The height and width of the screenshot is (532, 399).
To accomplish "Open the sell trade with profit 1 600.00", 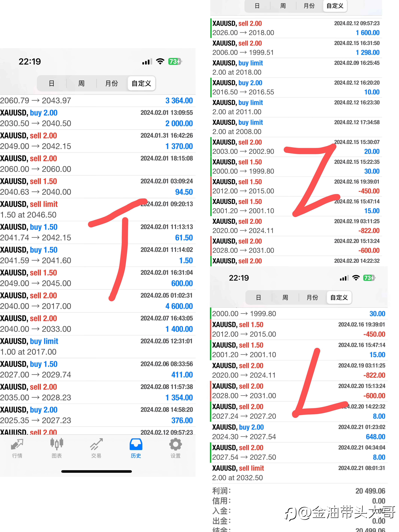I will tap(296, 28).
